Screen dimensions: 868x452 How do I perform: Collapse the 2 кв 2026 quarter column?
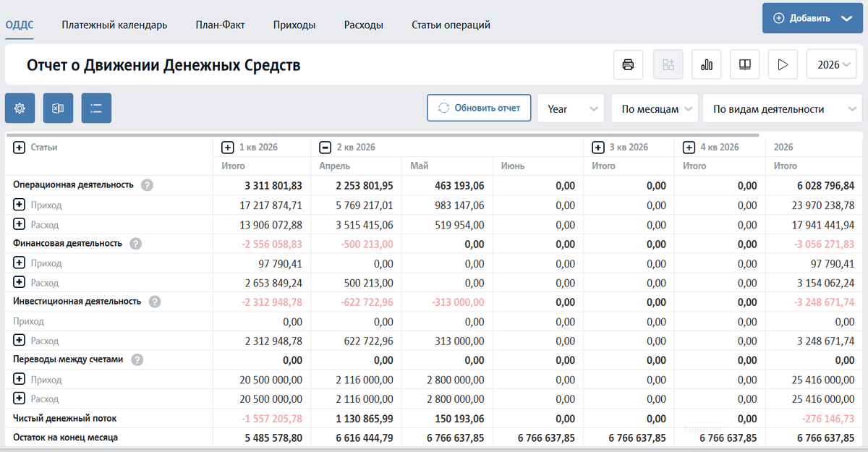325,147
